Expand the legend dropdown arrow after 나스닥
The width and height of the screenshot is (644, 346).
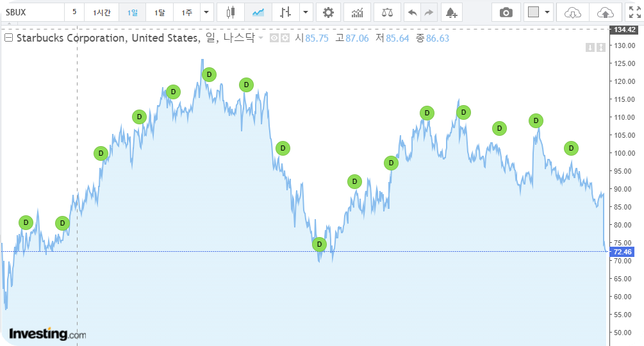pos(261,38)
